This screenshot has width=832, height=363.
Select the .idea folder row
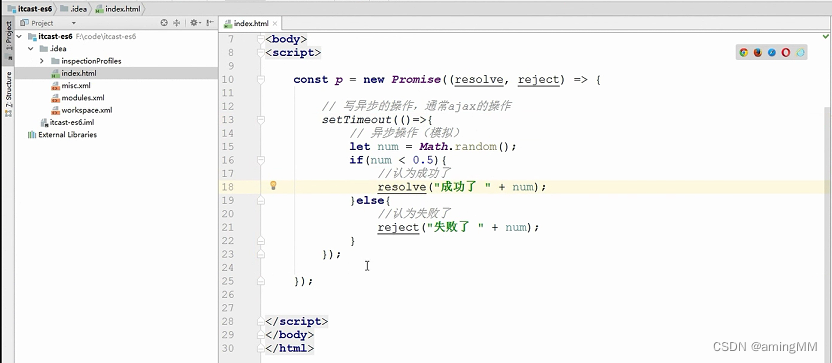click(x=116, y=49)
